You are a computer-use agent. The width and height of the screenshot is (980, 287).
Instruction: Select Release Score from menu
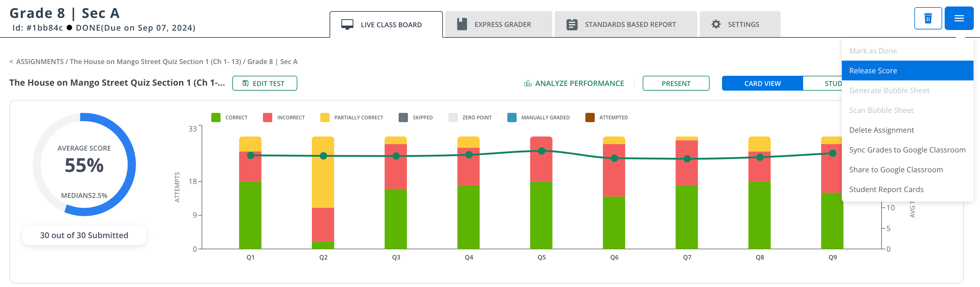907,71
